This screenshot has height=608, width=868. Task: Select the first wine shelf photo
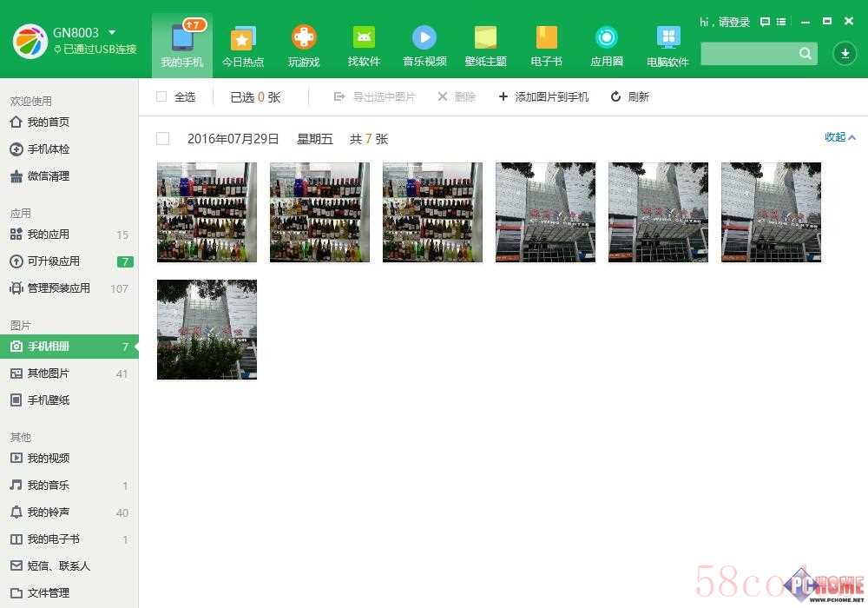click(207, 212)
